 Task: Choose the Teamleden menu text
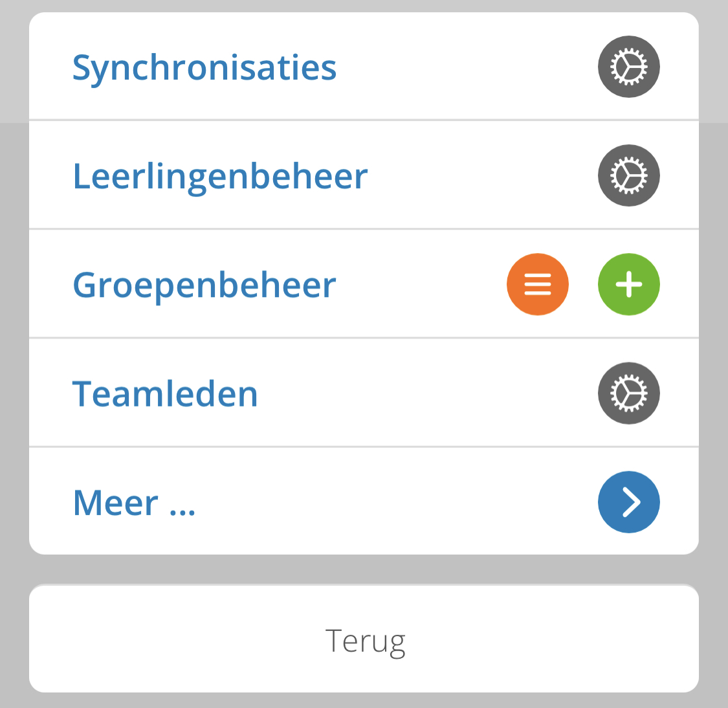pos(165,393)
